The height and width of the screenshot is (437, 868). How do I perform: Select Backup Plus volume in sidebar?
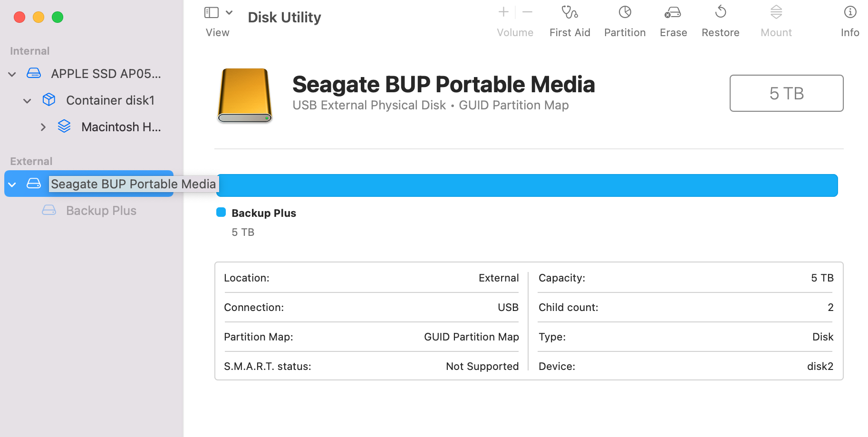click(101, 211)
